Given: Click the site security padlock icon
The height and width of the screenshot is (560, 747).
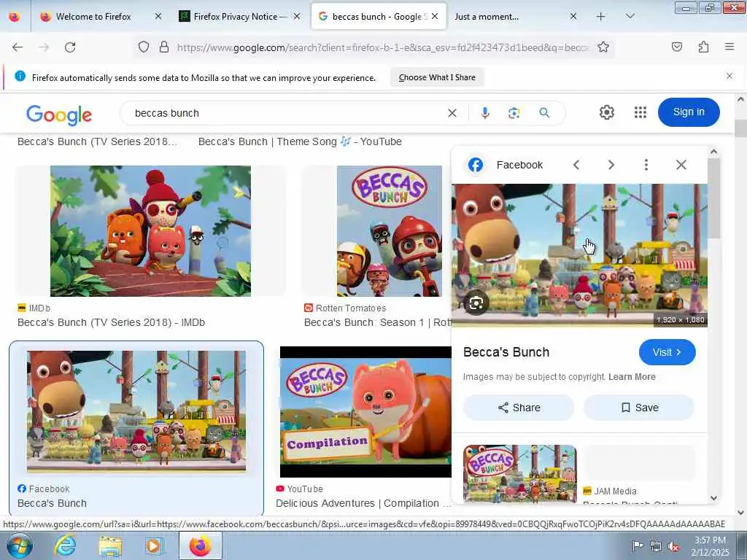Looking at the screenshot, I should tap(164, 47).
